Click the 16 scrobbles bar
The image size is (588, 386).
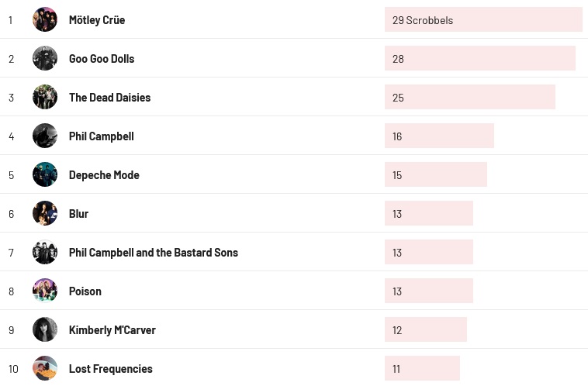click(x=439, y=136)
